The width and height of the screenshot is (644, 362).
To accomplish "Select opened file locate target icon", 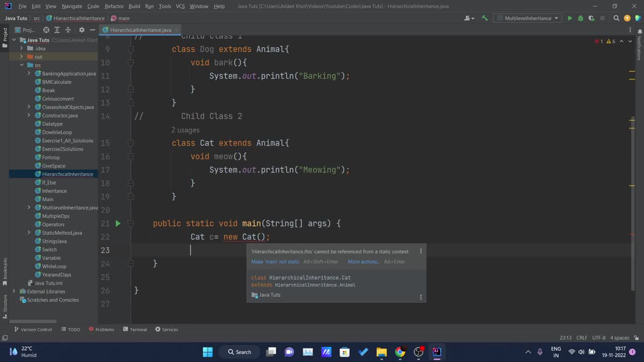I will (x=46, y=30).
